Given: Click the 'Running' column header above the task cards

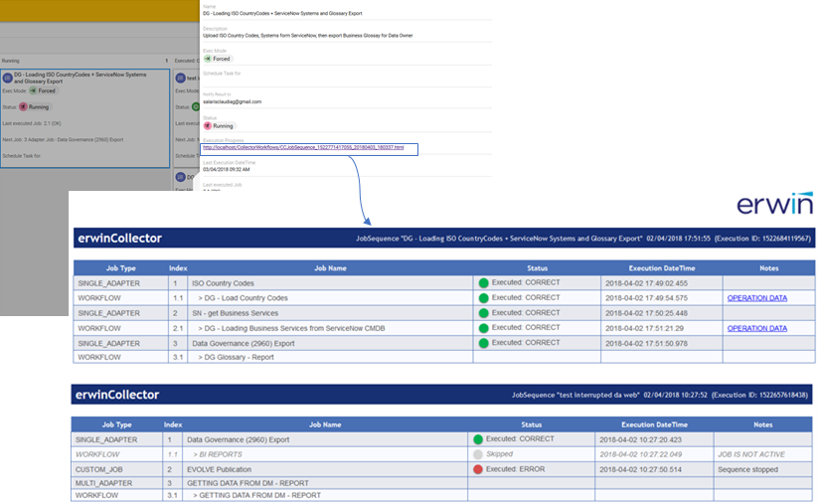Looking at the screenshot, I should pyautogui.click(x=11, y=61).
